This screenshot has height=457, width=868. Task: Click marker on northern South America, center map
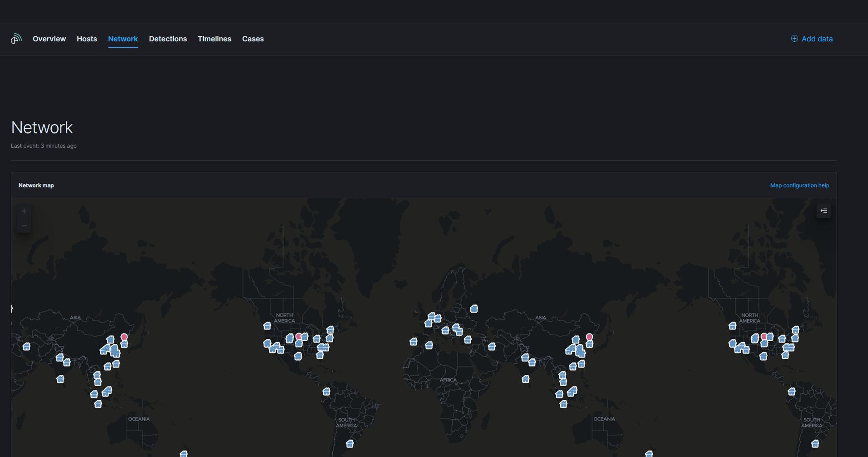pos(326,392)
